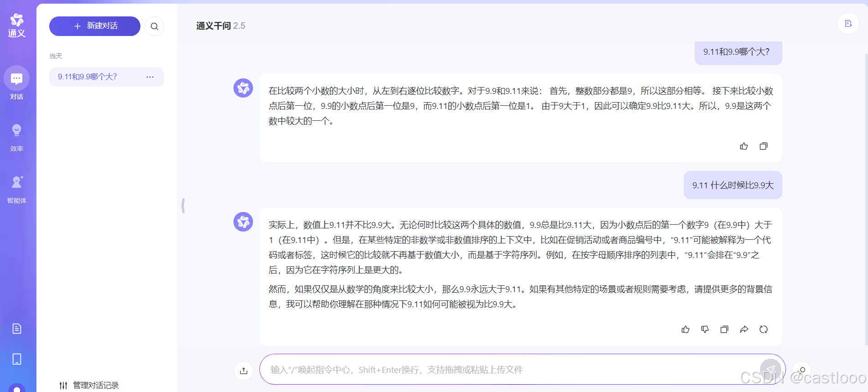
Task: Click the 当天 section label
Action: [x=56, y=56]
